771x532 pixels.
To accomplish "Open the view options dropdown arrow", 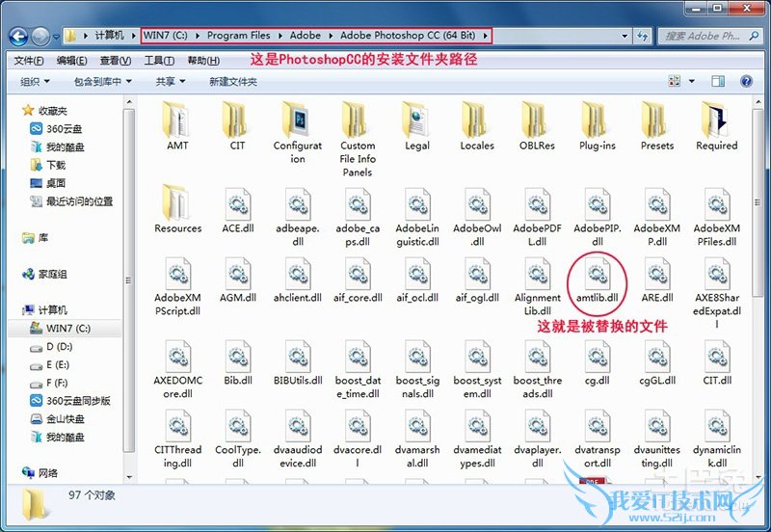I will tap(691, 81).
